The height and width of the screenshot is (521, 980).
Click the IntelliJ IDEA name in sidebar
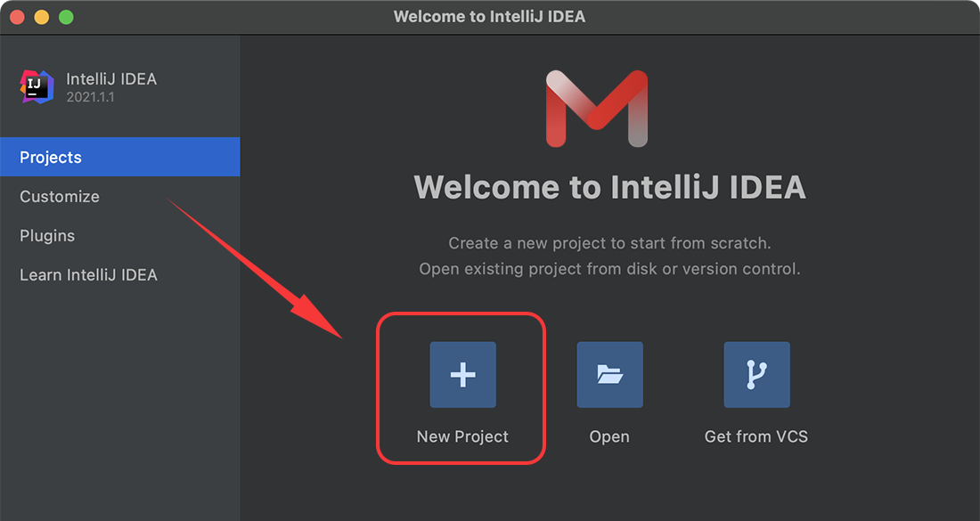point(111,78)
